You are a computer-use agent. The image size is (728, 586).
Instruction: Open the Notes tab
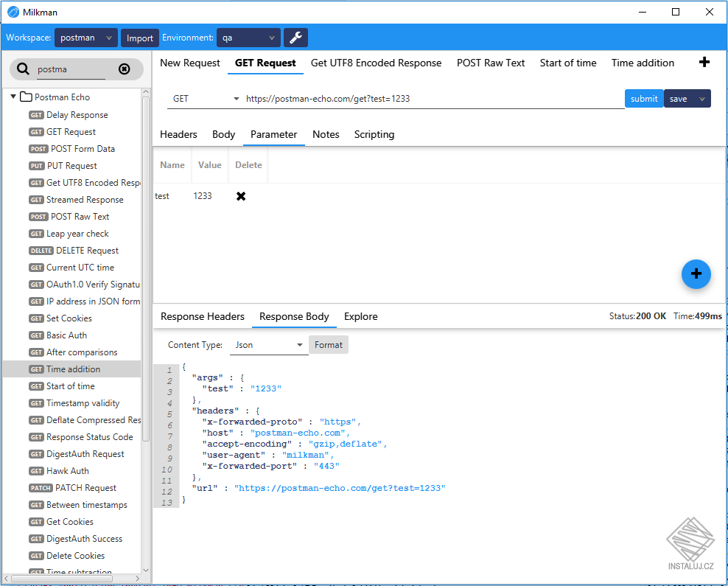[326, 134]
